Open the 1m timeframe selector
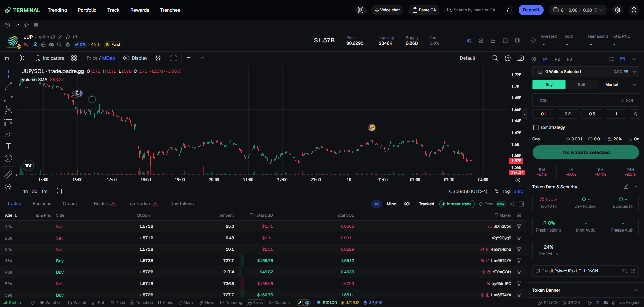The width and height of the screenshot is (644, 307). click(6, 58)
